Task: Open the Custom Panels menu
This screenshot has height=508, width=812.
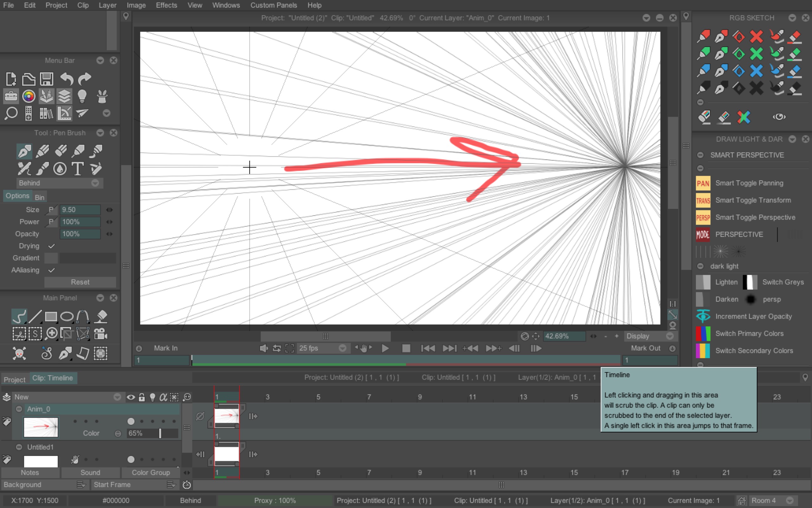Action: pyautogui.click(x=273, y=5)
